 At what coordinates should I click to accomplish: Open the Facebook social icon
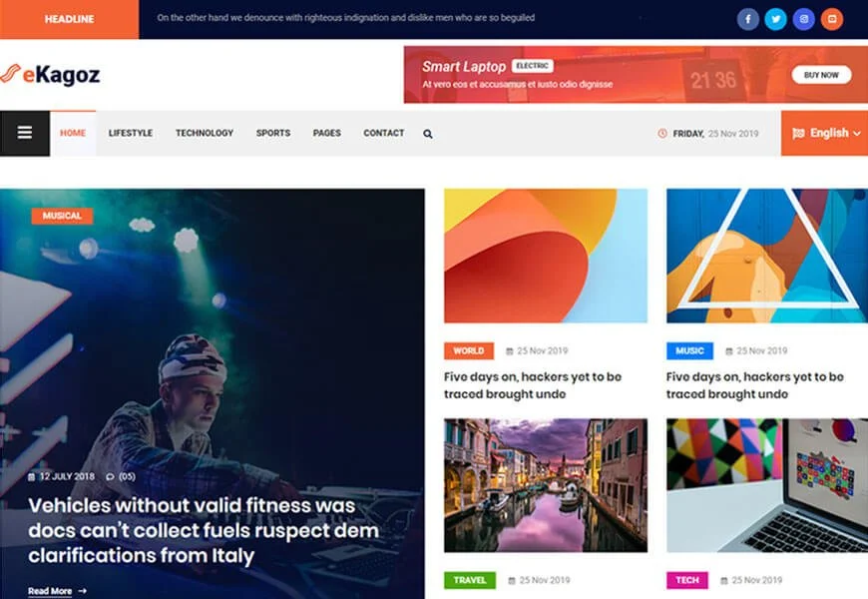[x=747, y=19]
